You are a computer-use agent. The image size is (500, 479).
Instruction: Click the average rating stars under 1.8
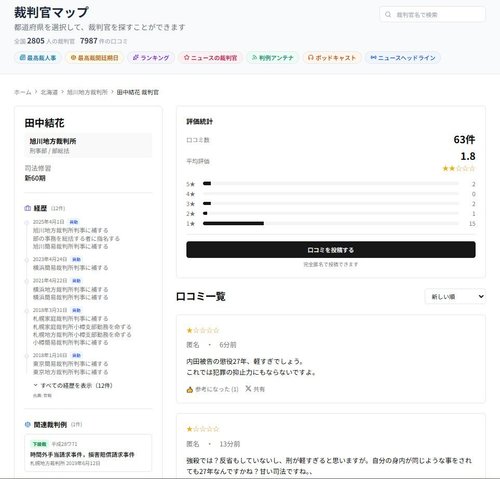pos(459,168)
